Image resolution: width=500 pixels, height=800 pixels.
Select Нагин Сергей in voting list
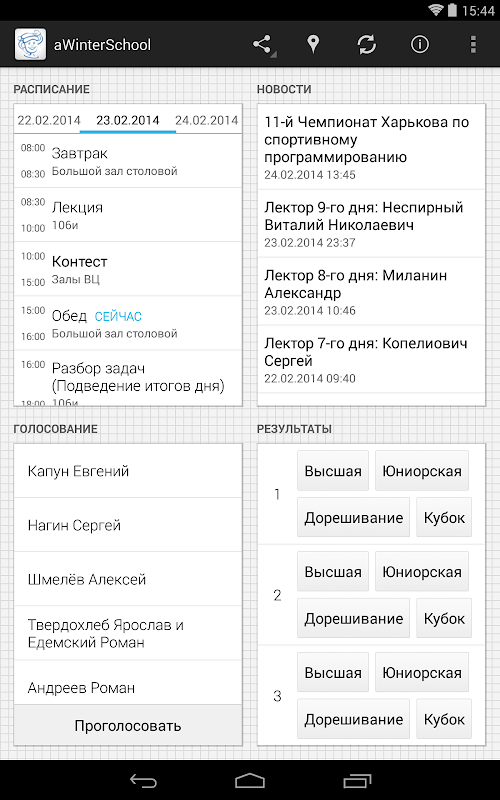pyautogui.click(x=128, y=525)
